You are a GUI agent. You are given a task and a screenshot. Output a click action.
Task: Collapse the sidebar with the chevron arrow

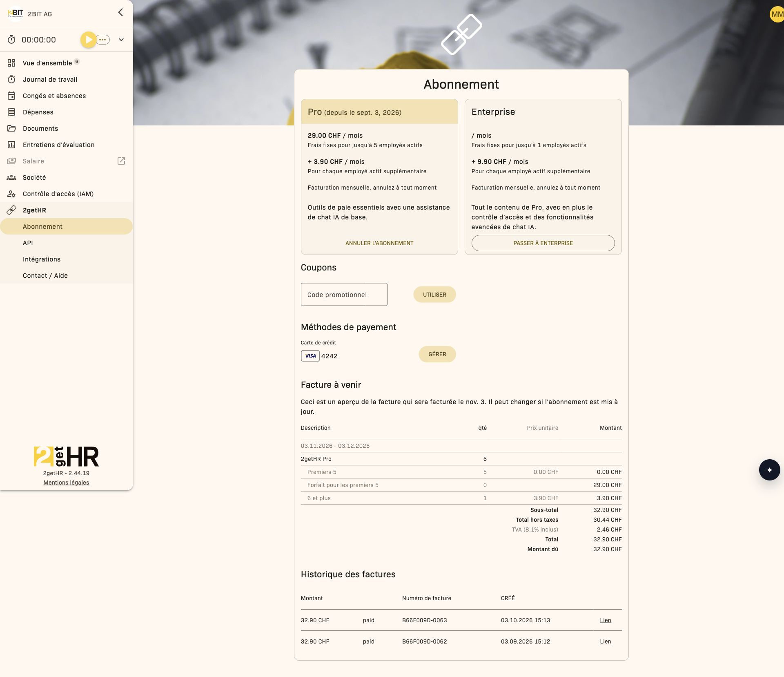120,12
